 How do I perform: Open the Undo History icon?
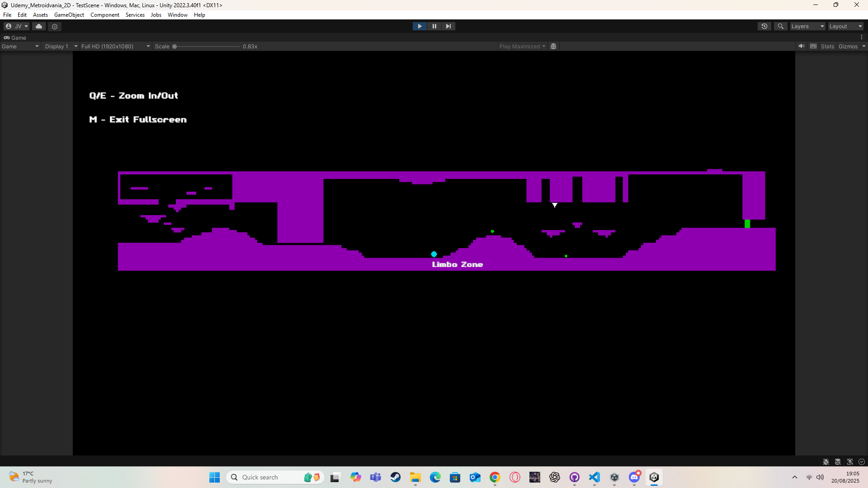point(764,26)
